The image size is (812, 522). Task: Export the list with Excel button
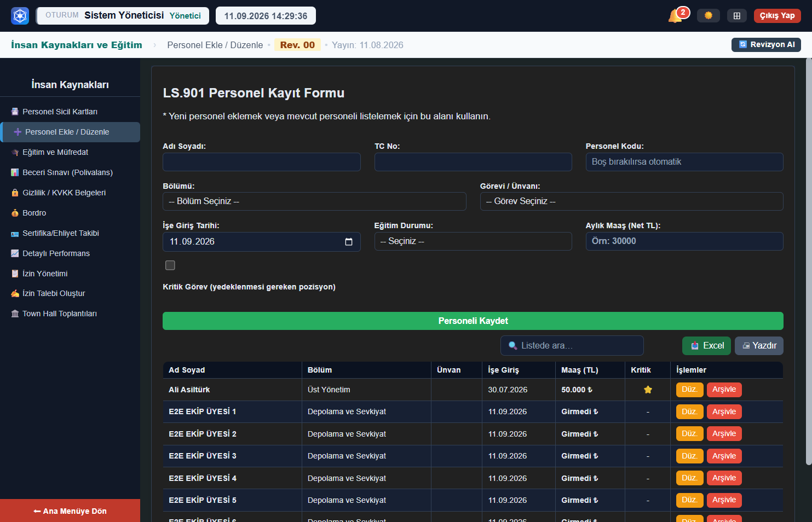coord(706,346)
